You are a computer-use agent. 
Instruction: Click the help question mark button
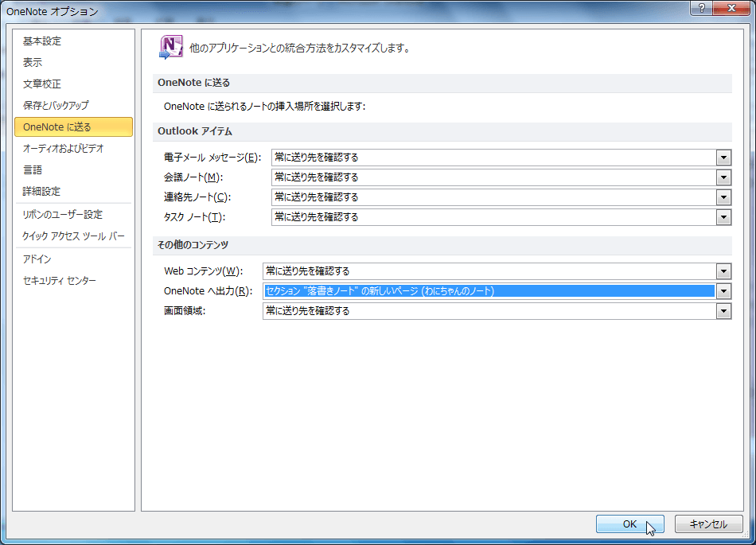pyautogui.click(x=702, y=8)
